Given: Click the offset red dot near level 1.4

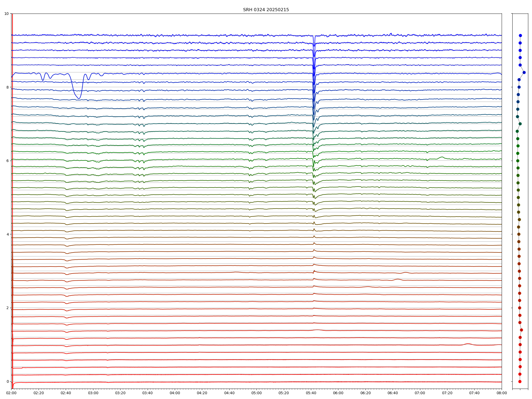Looking at the screenshot, I should (x=521, y=330).
